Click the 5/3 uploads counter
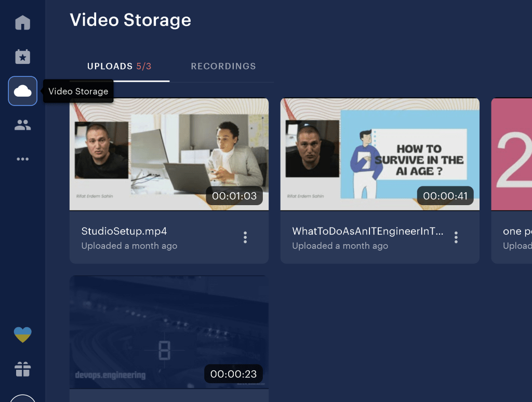Screen dimensions: 532x402 click(144, 66)
